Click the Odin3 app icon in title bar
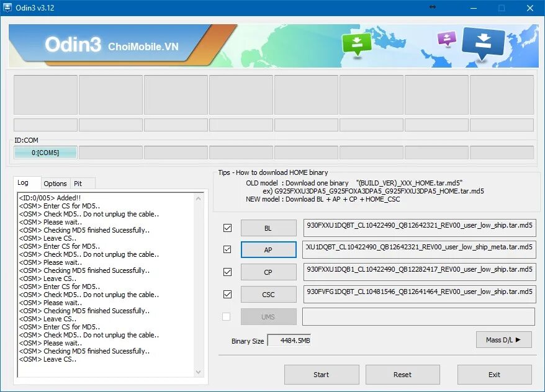The height and width of the screenshot is (392, 545). (7, 7)
